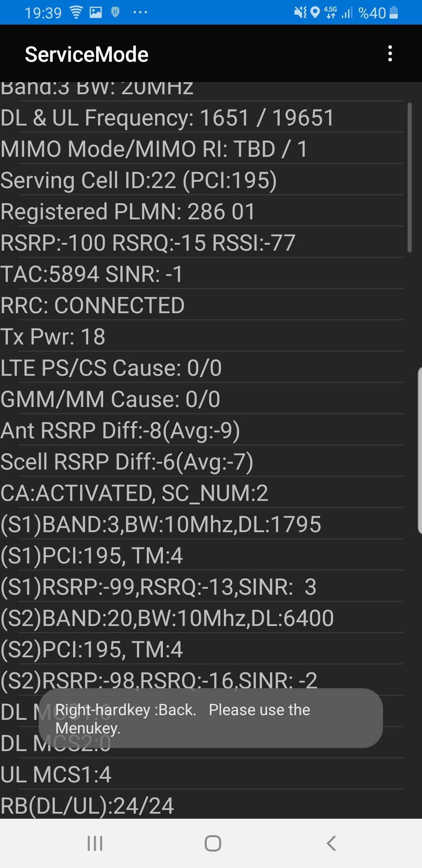Tap the CA:ACTIVATED, SC_NUM:2 entry
The width and height of the screenshot is (422, 868).
point(202,492)
